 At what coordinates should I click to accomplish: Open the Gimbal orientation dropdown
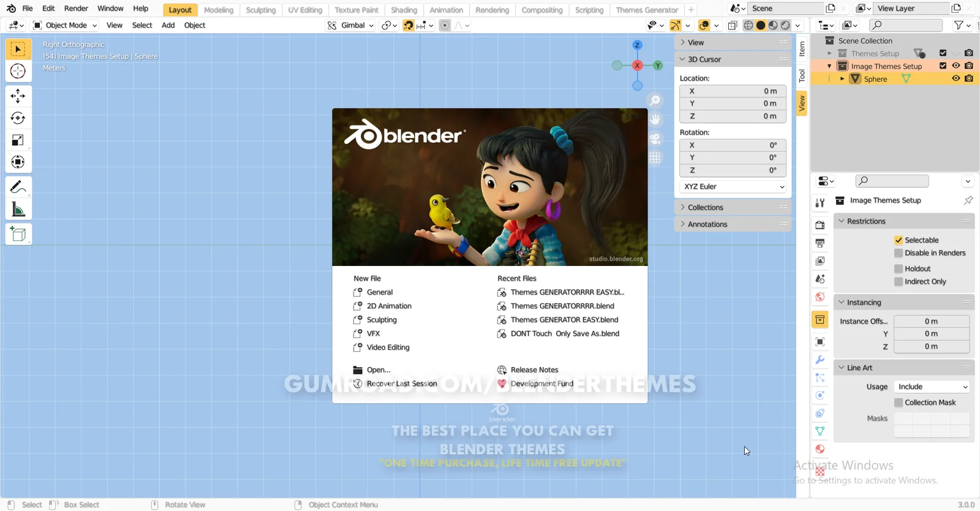(x=350, y=25)
